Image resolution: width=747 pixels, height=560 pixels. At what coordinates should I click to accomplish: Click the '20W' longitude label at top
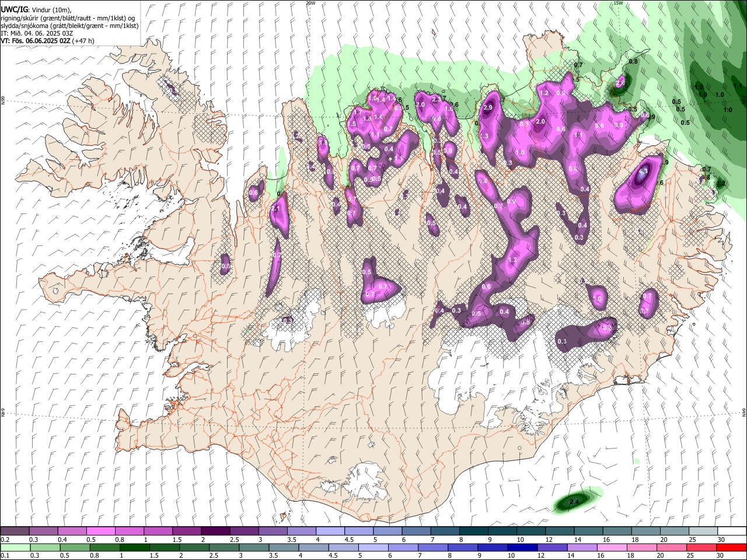(310, 3)
